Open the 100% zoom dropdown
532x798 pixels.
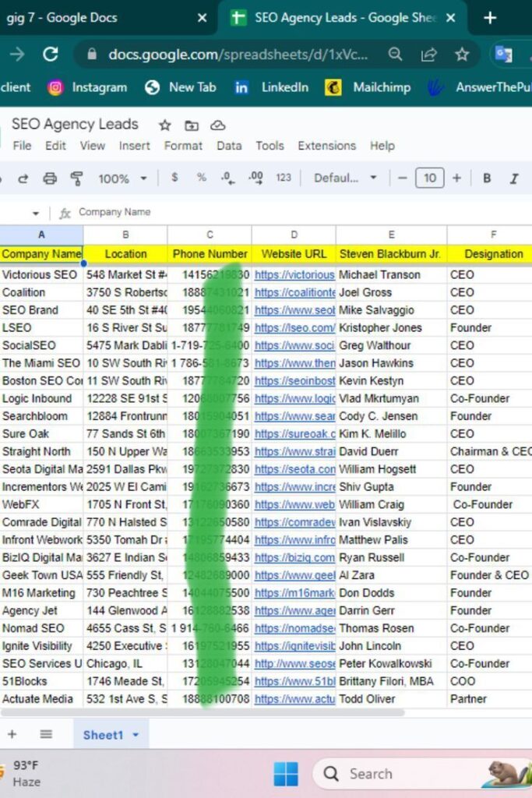tap(122, 178)
